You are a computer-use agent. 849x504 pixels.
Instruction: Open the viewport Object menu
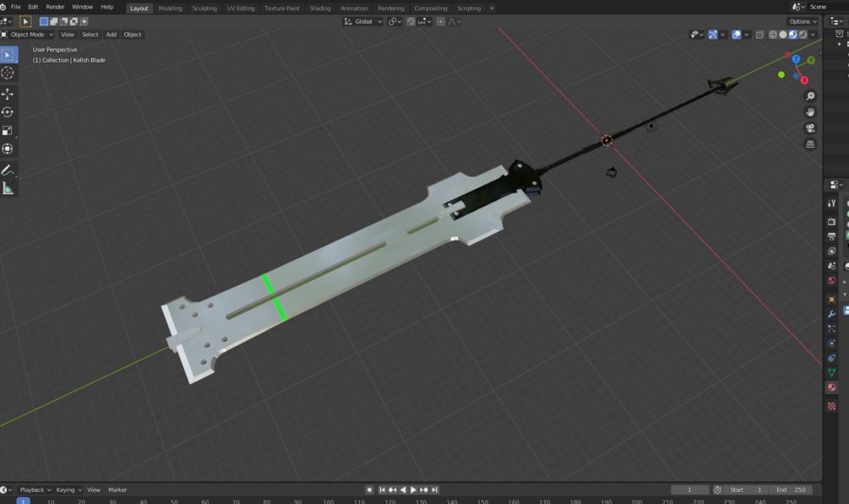[133, 35]
